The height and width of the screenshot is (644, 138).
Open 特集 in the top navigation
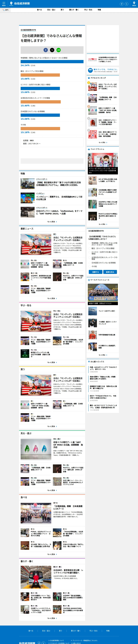[99, 10]
